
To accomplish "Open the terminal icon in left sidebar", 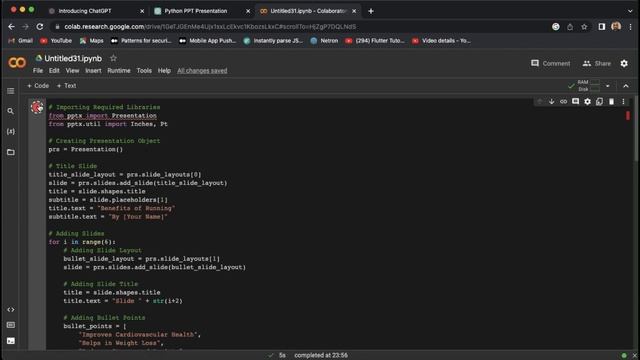I will pyautogui.click(x=11, y=340).
